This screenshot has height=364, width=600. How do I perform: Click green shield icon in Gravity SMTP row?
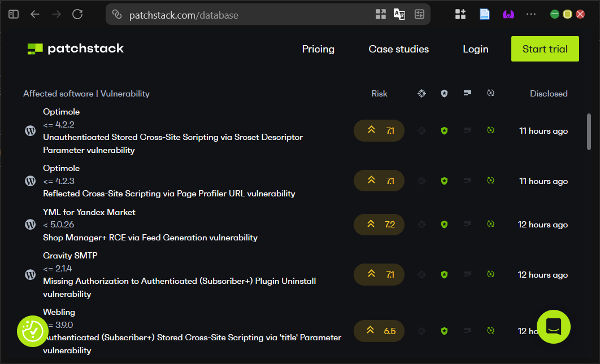(x=444, y=274)
